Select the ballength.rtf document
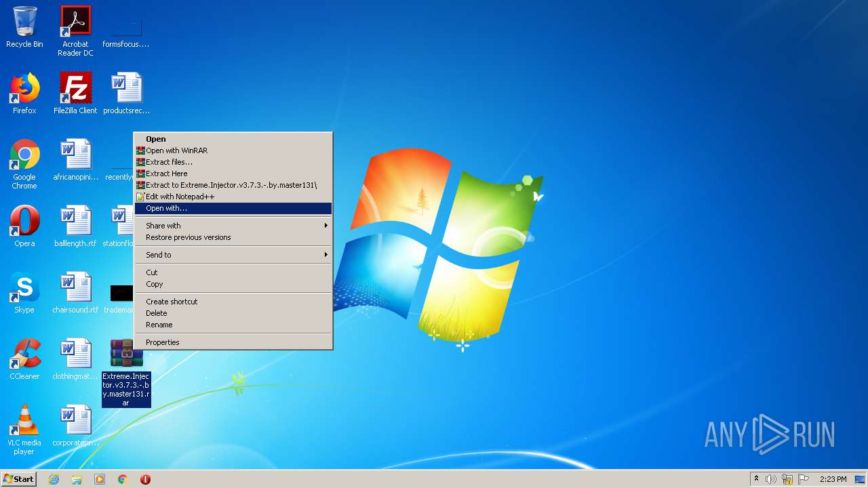This screenshot has width=868, height=488. pyautogui.click(x=75, y=226)
